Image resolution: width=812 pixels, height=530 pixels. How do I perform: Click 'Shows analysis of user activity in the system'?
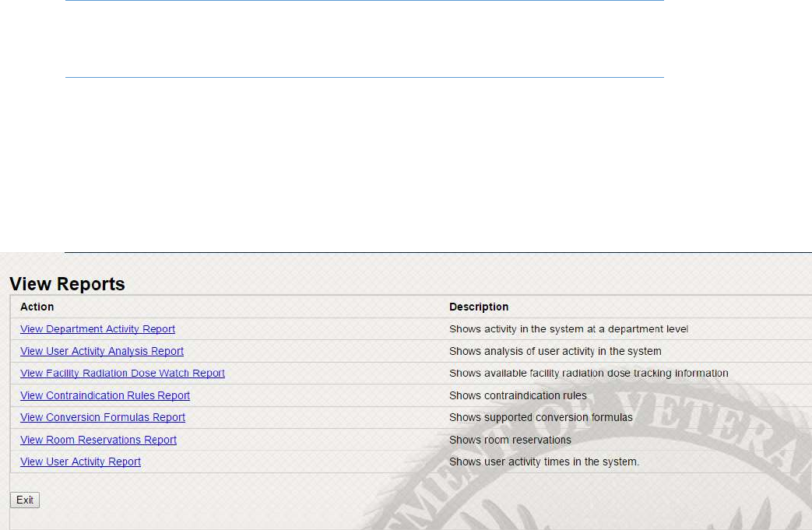pyautogui.click(x=555, y=352)
